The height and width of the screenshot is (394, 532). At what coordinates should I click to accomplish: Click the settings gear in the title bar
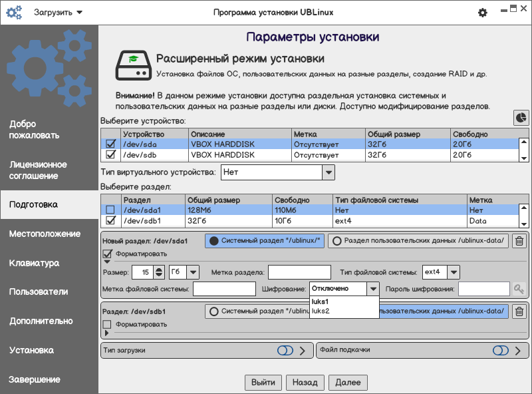coord(483,13)
